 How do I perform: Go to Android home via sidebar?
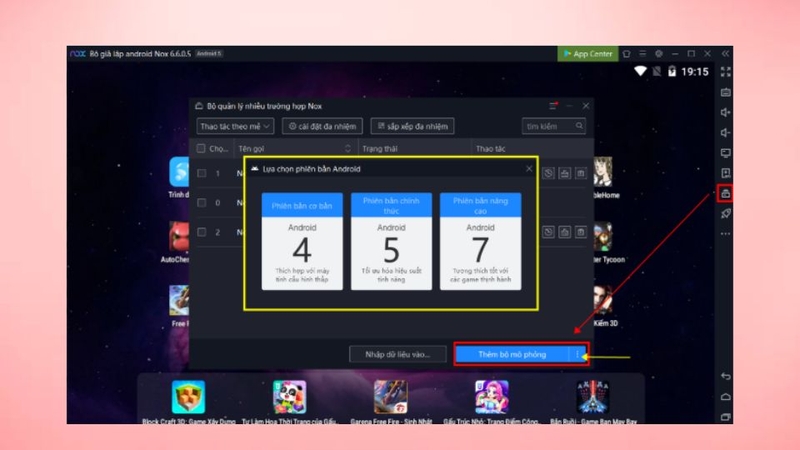click(x=726, y=396)
